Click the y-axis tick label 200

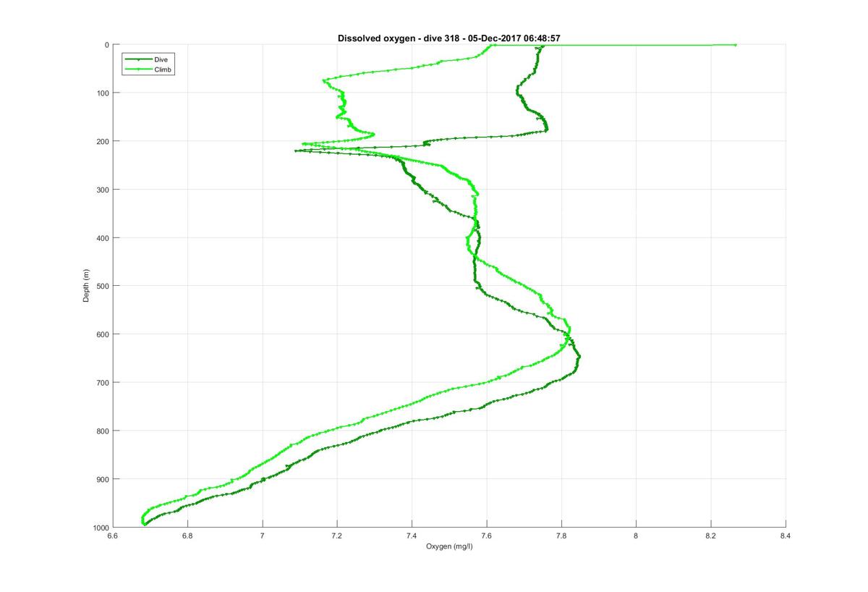coord(103,141)
